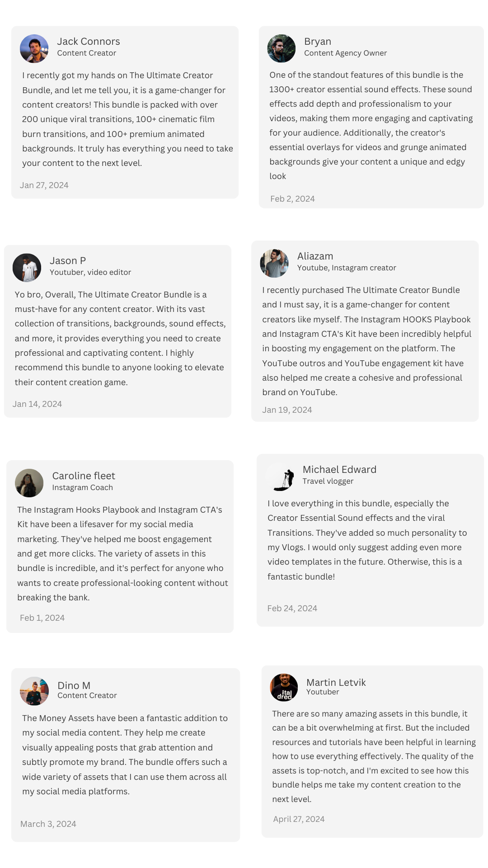Select Aliazam's avatar photo
488x868 pixels.
point(274,263)
